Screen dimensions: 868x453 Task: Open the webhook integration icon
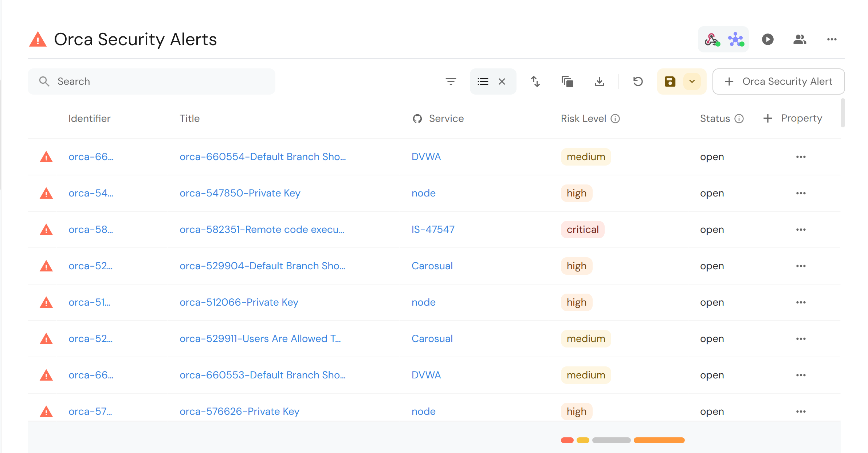[712, 39]
